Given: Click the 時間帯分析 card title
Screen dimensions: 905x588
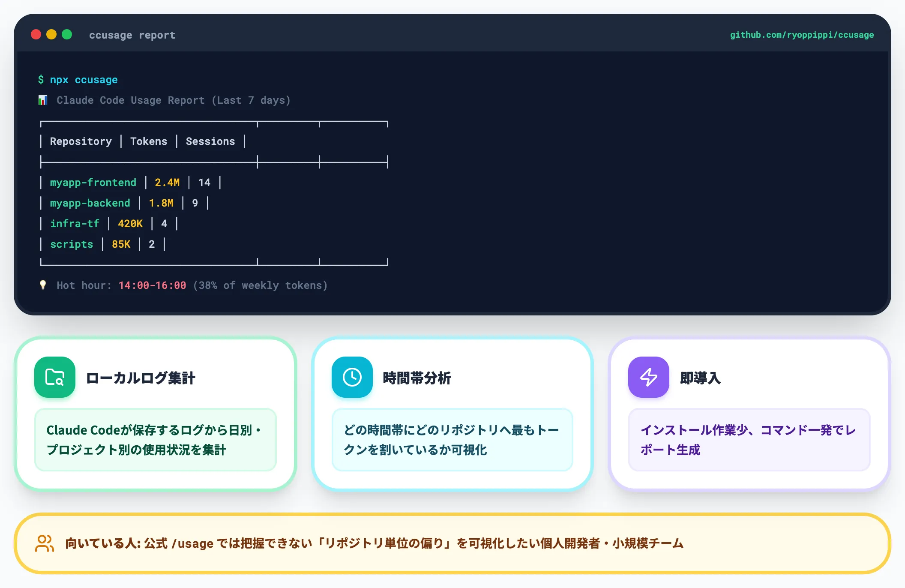Looking at the screenshot, I should [417, 378].
